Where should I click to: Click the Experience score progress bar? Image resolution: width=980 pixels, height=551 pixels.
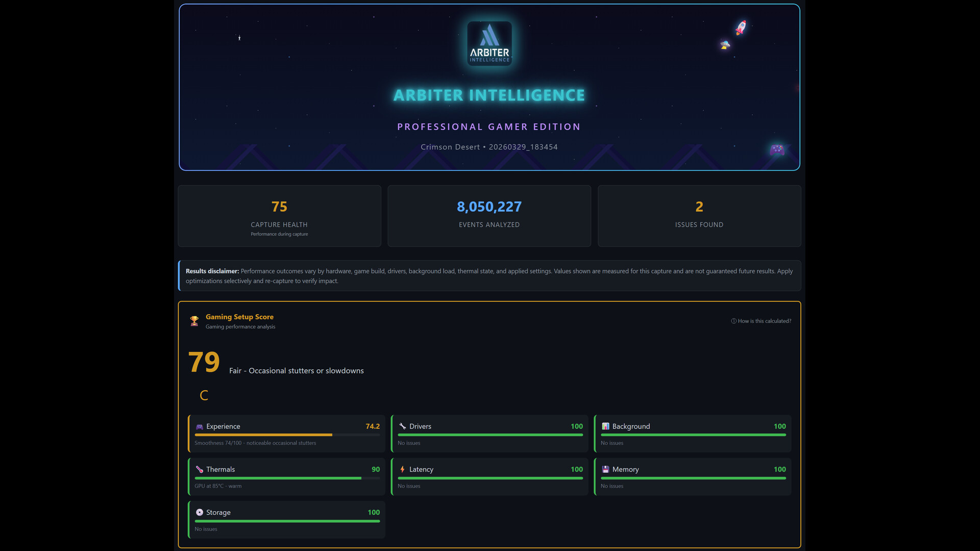point(287,435)
